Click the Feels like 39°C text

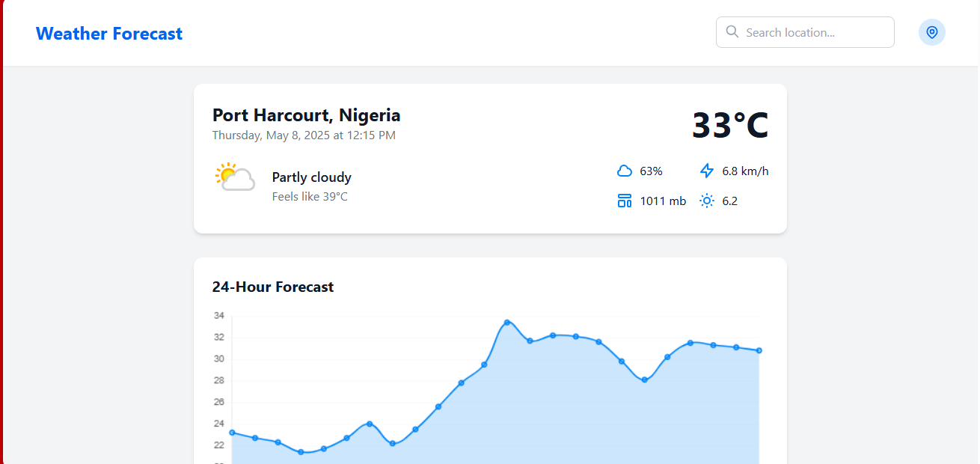click(310, 197)
